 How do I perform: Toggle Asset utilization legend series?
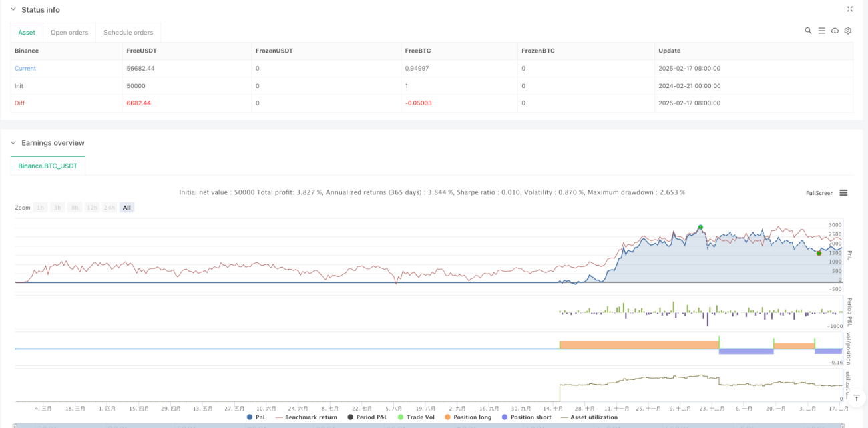[x=589, y=417]
